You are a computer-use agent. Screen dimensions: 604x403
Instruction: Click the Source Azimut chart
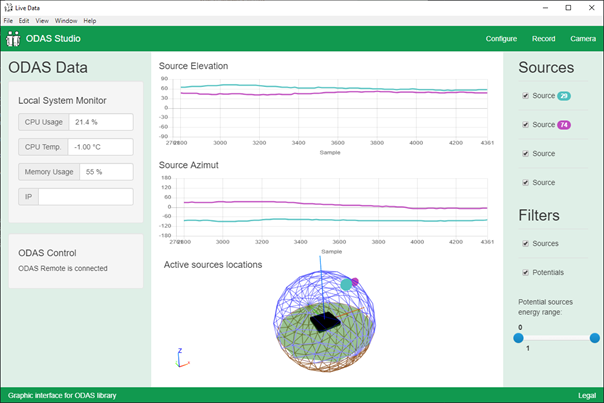tap(325, 210)
